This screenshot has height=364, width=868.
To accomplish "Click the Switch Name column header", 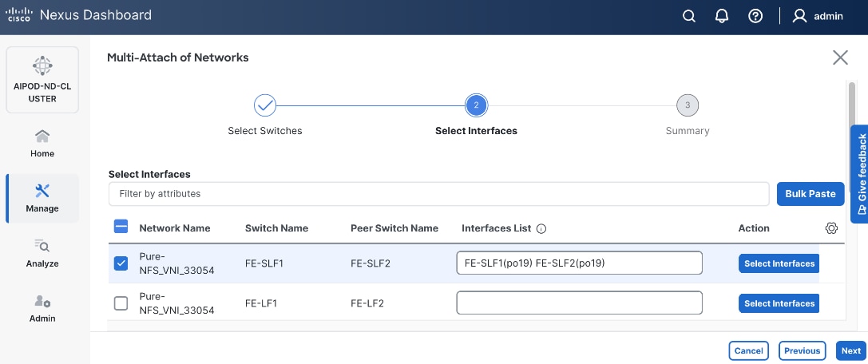I will click(277, 228).
